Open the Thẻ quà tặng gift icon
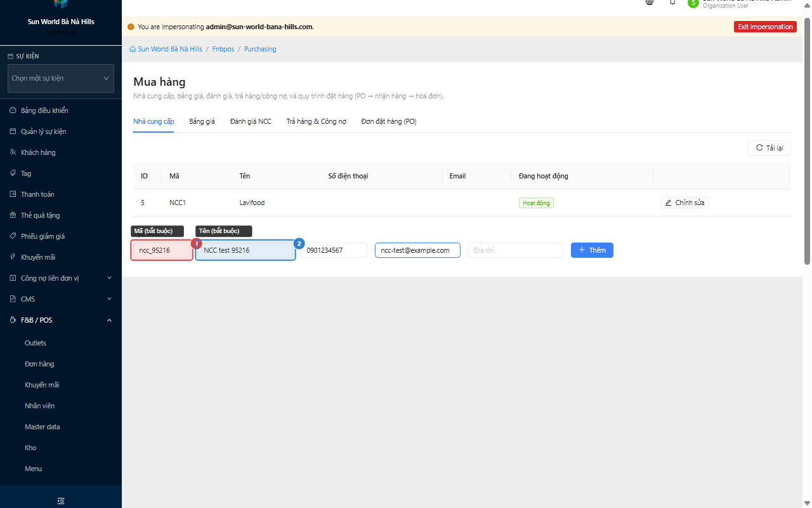This screenshot has width=812, height=508. click(x=13, y=215)
